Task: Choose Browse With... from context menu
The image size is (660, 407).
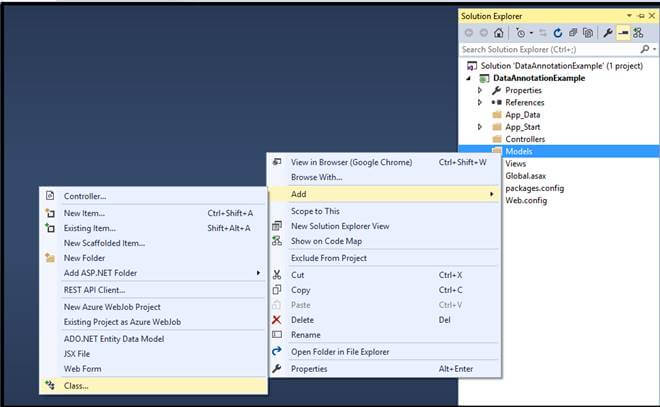Action: tap(384, 177)
